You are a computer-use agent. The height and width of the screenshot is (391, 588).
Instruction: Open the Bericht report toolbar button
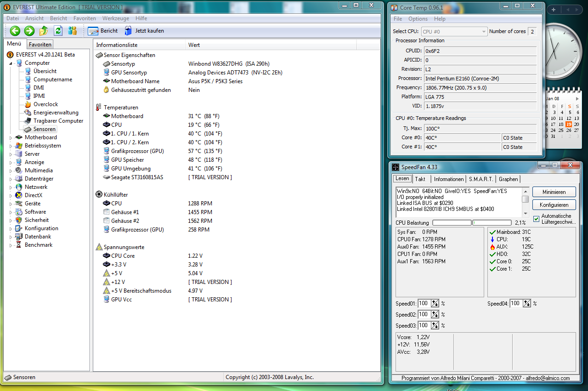(103, 31)
